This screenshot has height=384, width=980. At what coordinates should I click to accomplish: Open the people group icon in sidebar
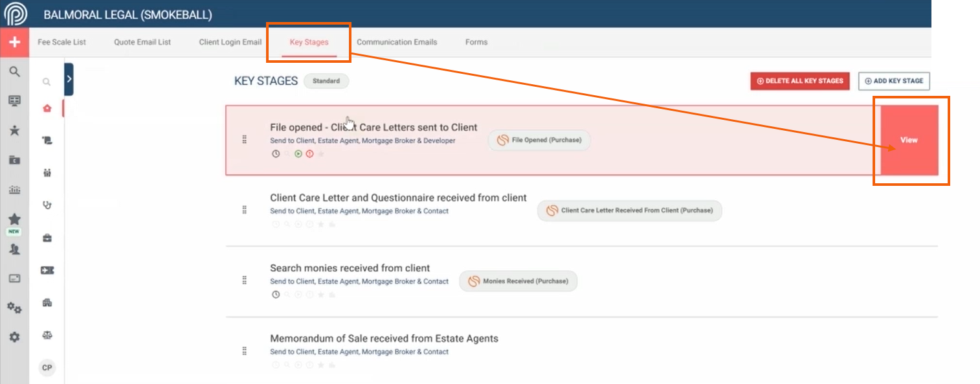coord(47,173)
